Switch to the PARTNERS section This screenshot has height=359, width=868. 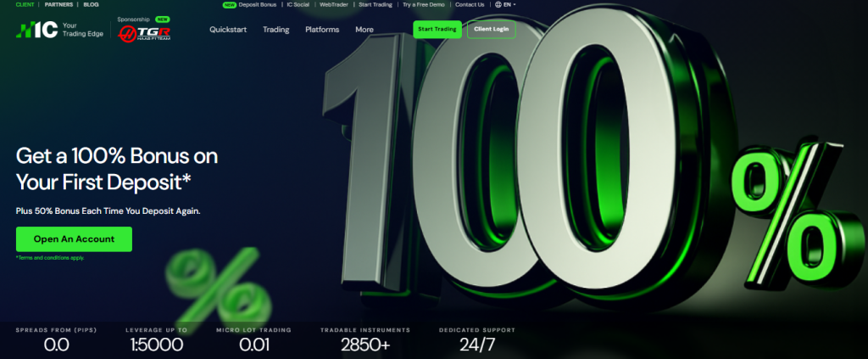coord(58,4)
